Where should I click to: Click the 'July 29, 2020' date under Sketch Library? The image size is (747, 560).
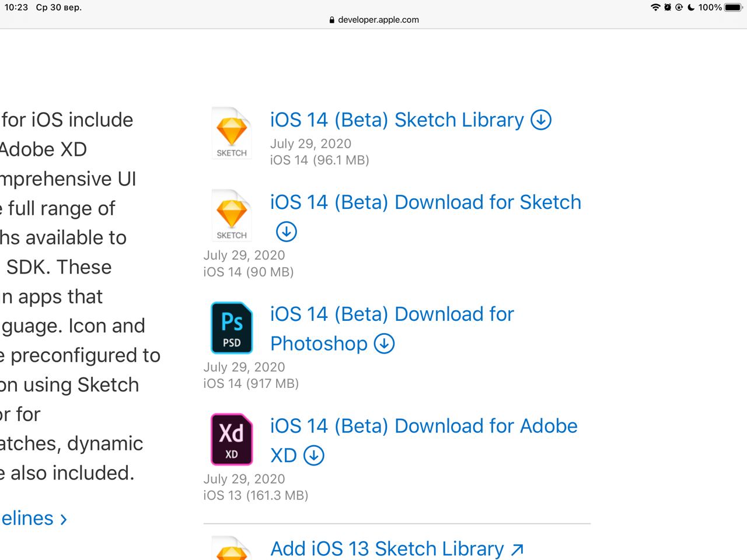[310, 144]
